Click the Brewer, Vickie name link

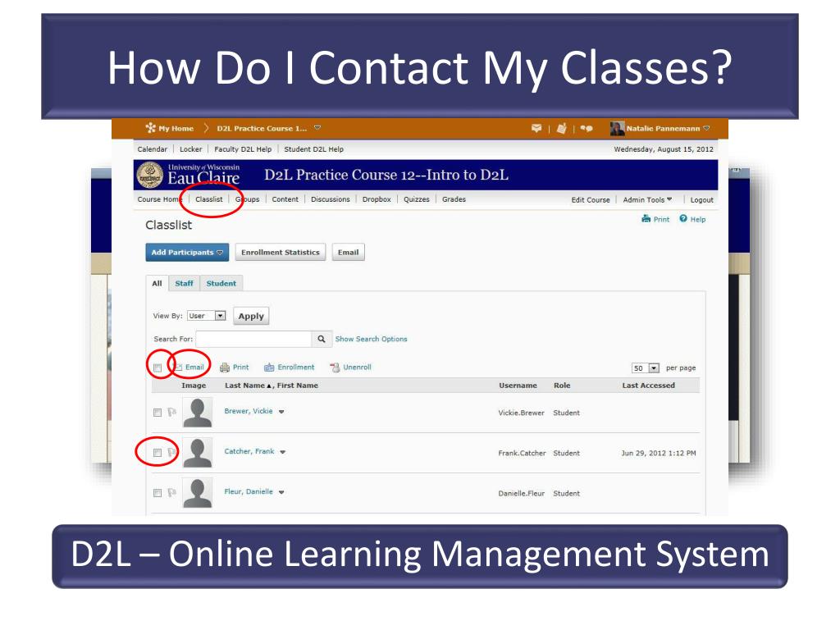pos(249,412)
